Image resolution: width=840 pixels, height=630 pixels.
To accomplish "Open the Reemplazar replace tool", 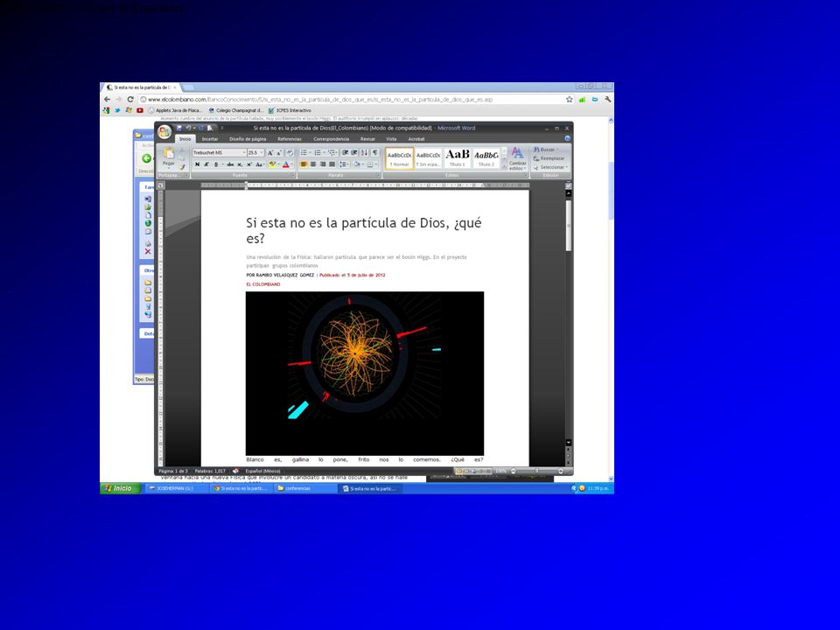I will 549,158.
